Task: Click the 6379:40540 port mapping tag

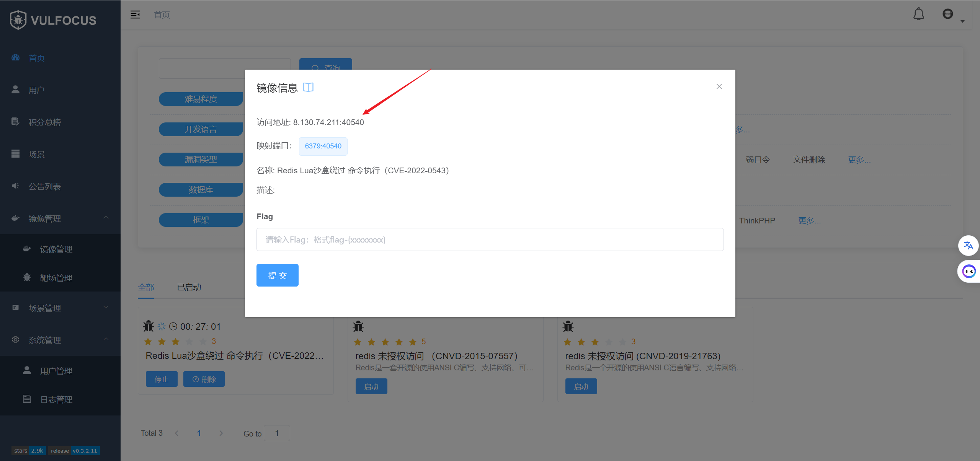Action: [323, 146]
